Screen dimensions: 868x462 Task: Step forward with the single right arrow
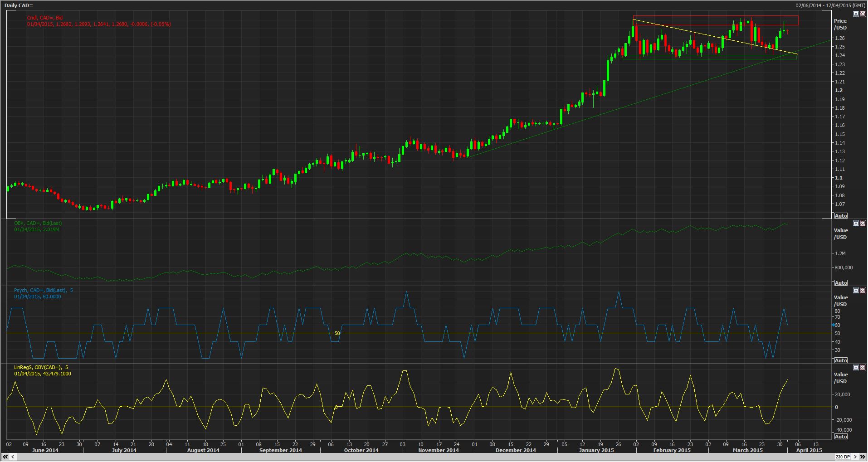[855, 457]
